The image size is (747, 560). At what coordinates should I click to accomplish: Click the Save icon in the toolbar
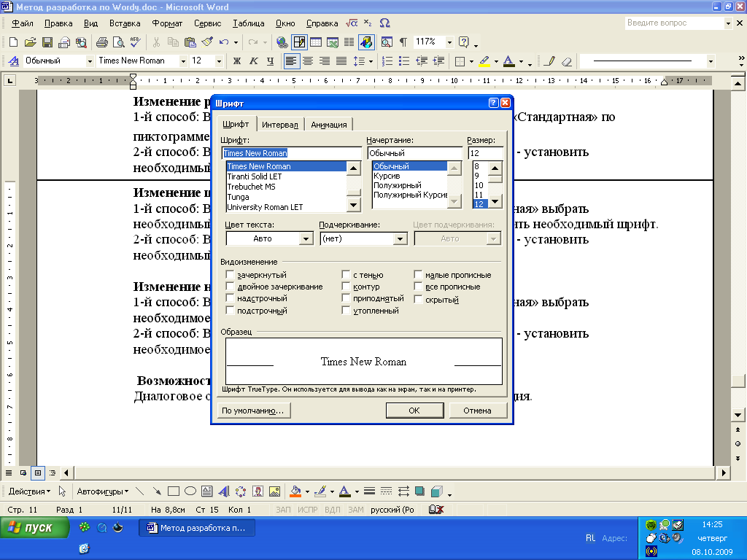47,42
